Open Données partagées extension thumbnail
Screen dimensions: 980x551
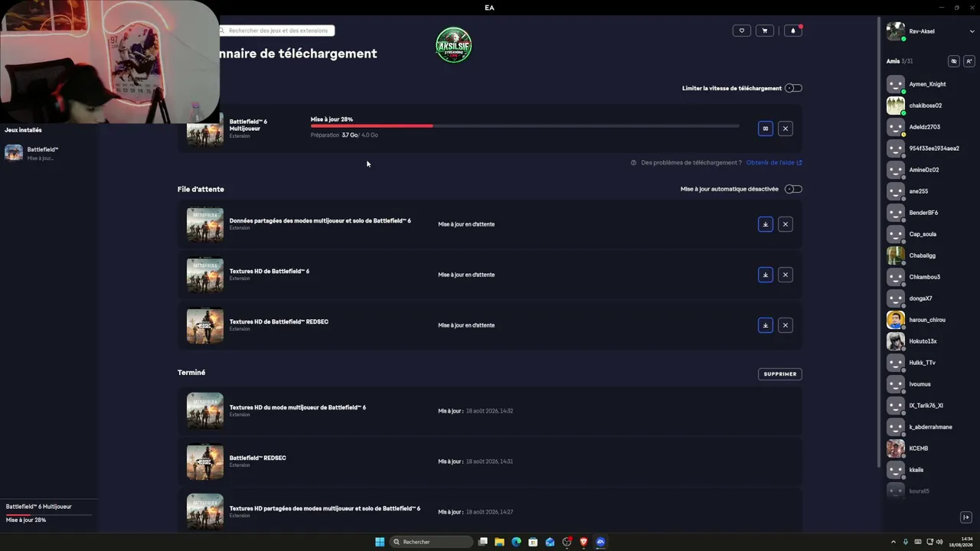point(205,224)
